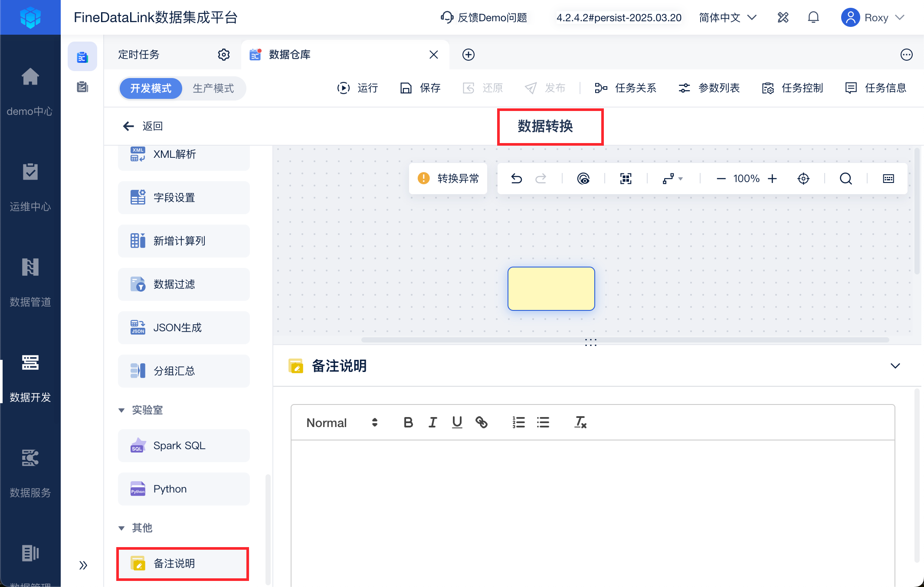
Task: Open 运维中心 in the sidebar
Action: click(x=30, y=187)
